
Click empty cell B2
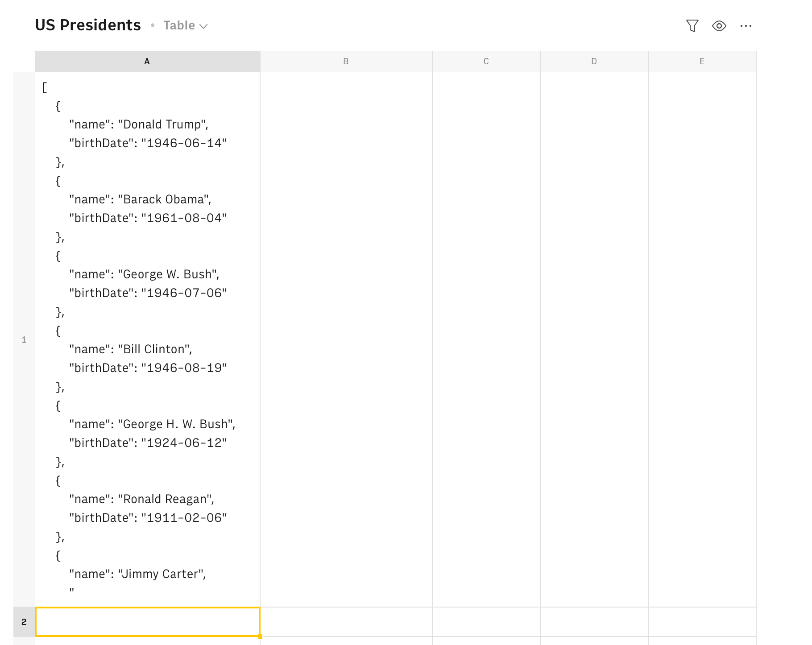point(346,622)
